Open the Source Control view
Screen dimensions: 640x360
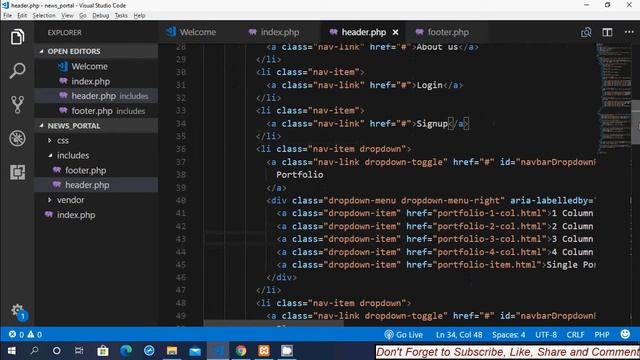17,104
